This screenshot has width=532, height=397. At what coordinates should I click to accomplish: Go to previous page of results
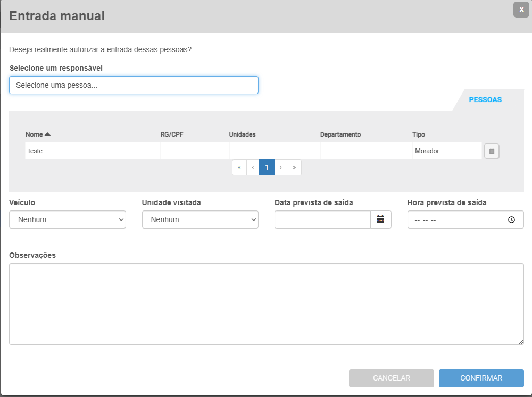253,167
